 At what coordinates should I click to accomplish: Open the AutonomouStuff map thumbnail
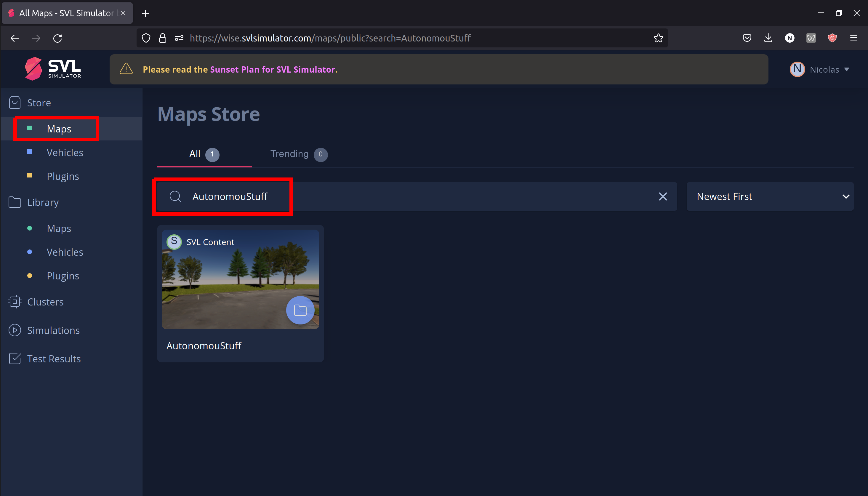[241, 279]
